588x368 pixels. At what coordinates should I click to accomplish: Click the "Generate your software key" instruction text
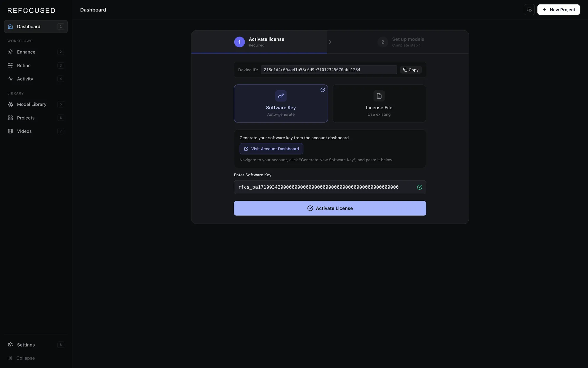tap(294, 138)
